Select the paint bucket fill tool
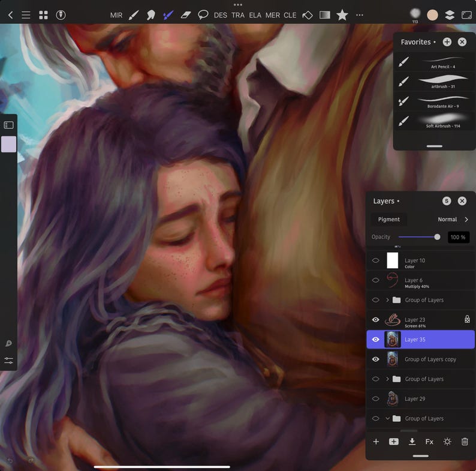This screenshot has width=476, height=471. point(308,15)
